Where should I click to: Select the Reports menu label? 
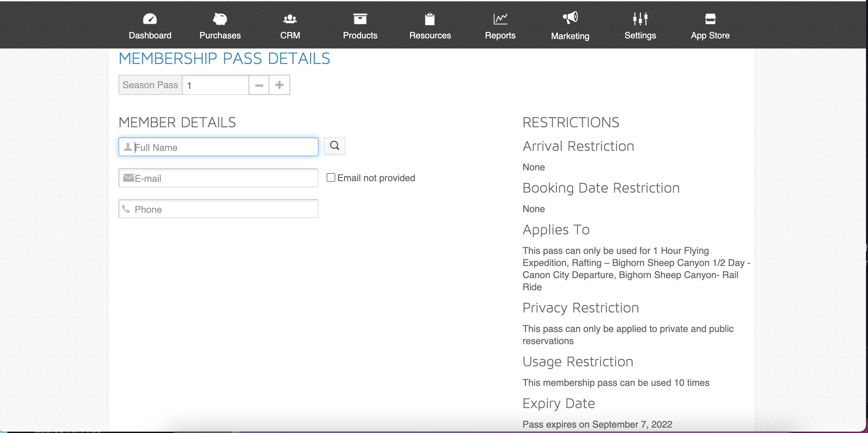500,35
